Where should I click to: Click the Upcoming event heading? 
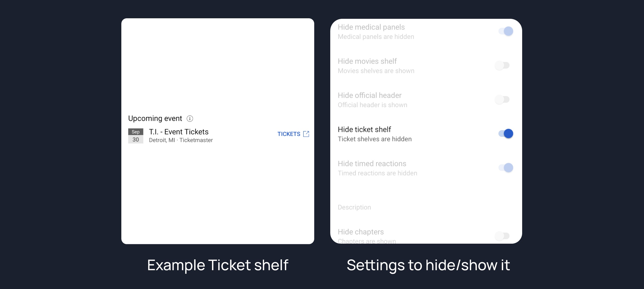[155, 118]
